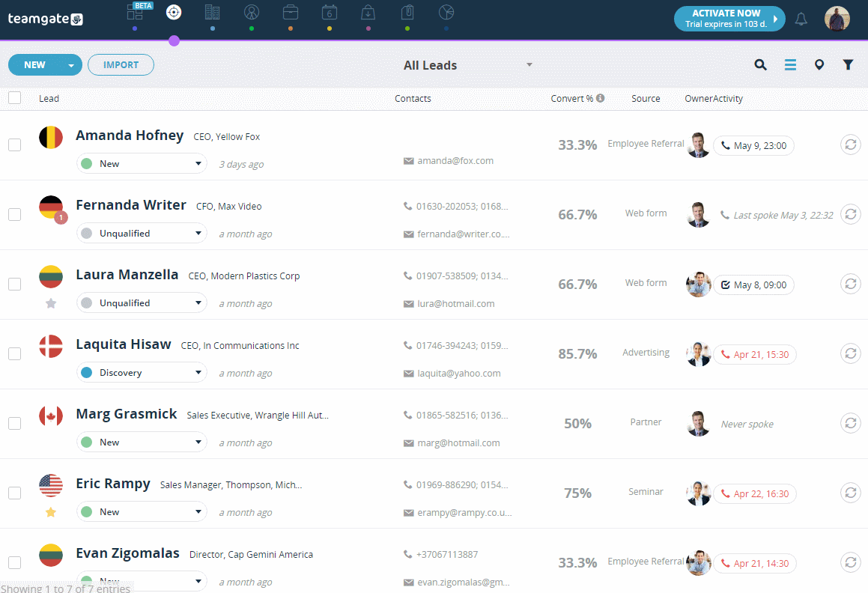Switch to list view icon

[x=791, y=65]
